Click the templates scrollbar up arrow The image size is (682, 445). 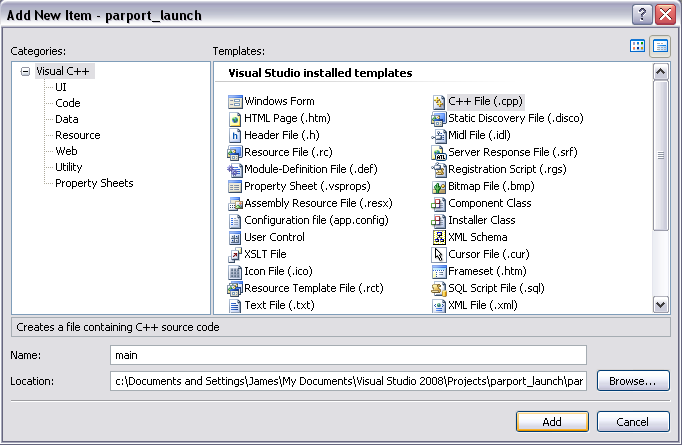(661, 71)
